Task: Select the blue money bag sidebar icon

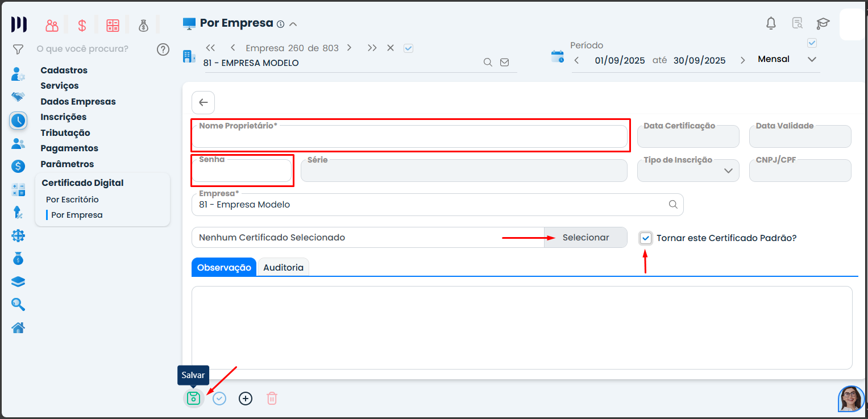Action: pyautogui.click(x=18, y=259)
